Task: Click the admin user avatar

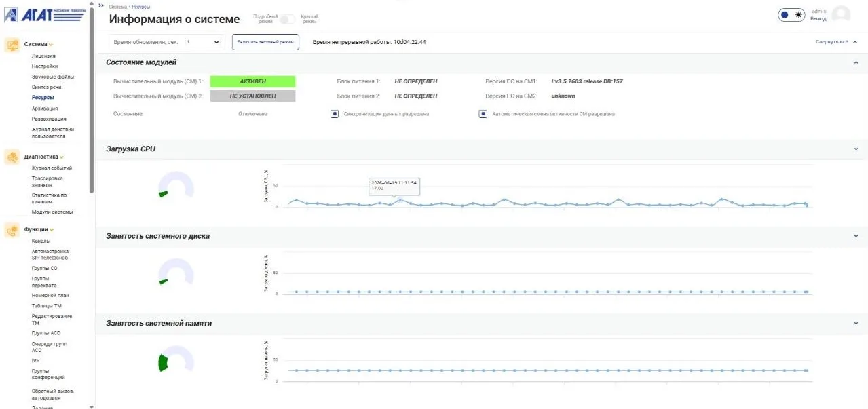Action: (841, 14)
